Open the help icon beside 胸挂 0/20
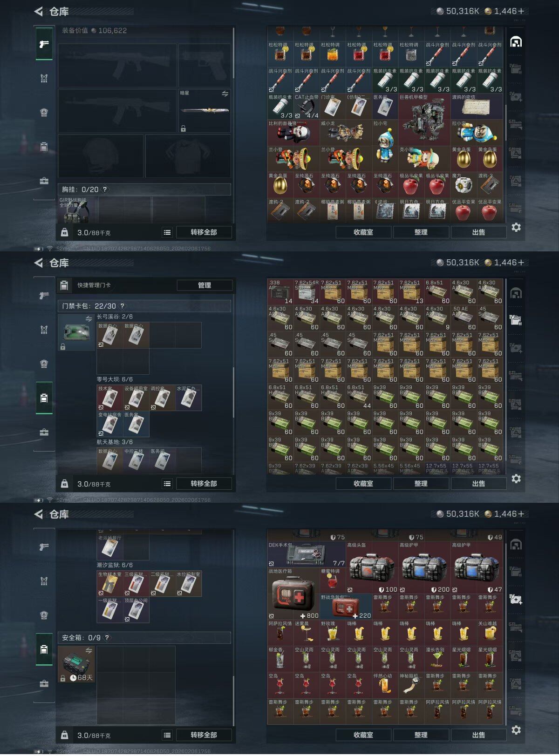Viewport: 559px width, 756px height. pos(105,189)
